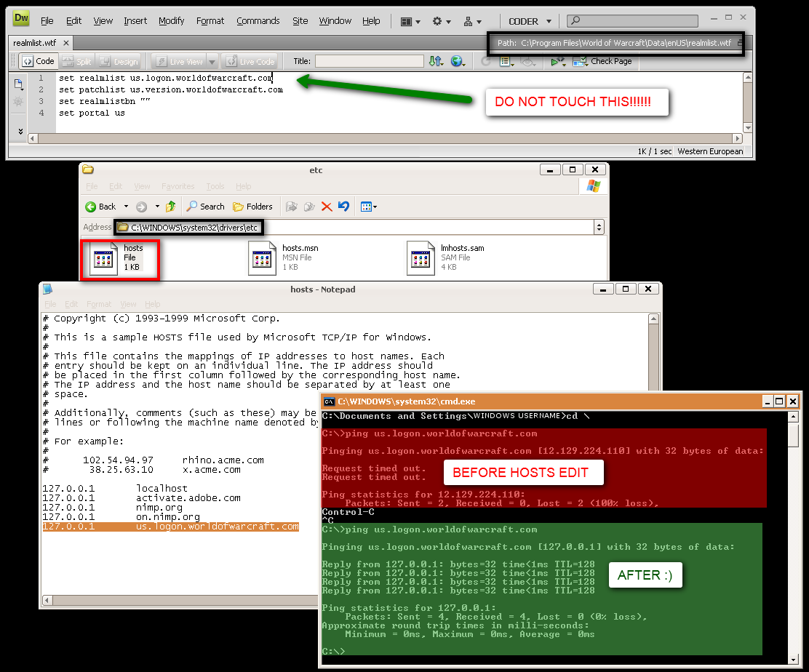Click the blue Undo icon in Explorer
Image resolution: width=809 pixels, height=672 pixels.
coord(343,207)
